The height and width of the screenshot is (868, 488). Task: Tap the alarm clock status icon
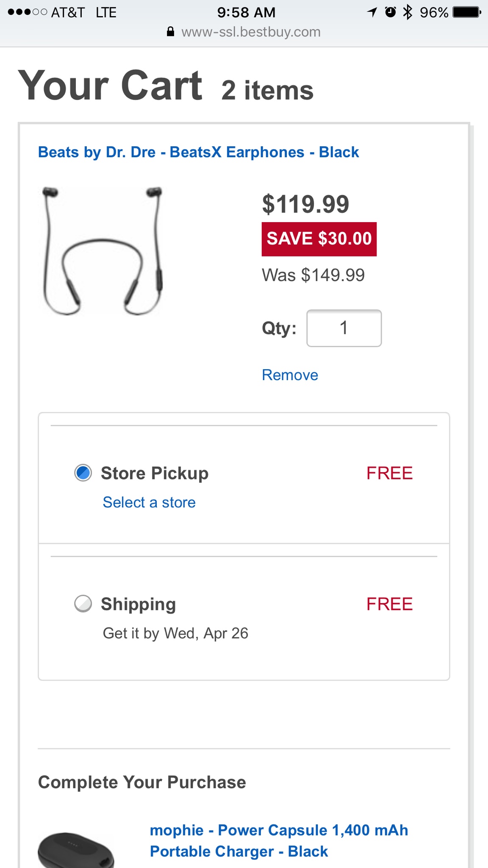click(x=390, y=12)
